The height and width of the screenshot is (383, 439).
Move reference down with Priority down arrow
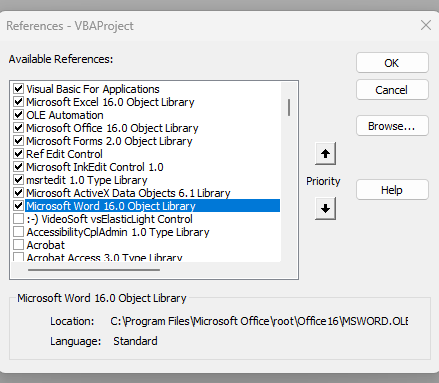click(325, 208)
